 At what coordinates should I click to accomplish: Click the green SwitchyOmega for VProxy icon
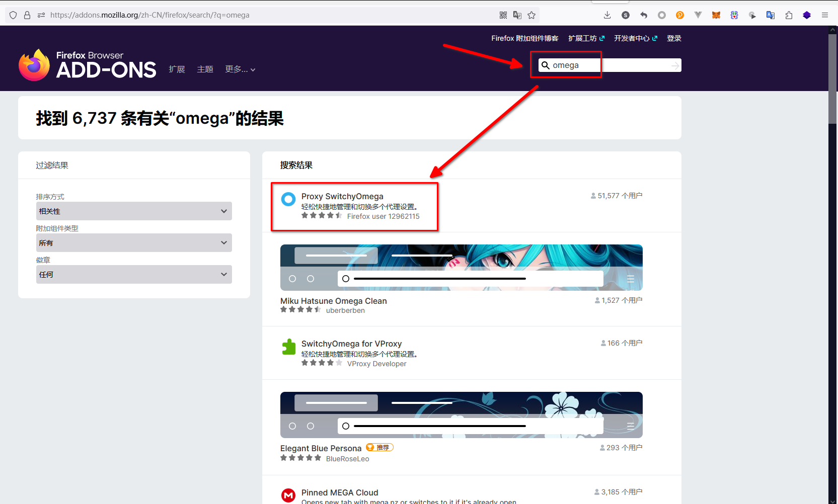(x=288, y=347)
